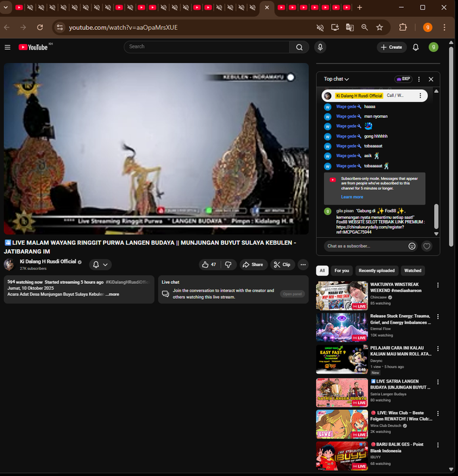
Task: Click the search magnifier button
Action: point(299,47)
